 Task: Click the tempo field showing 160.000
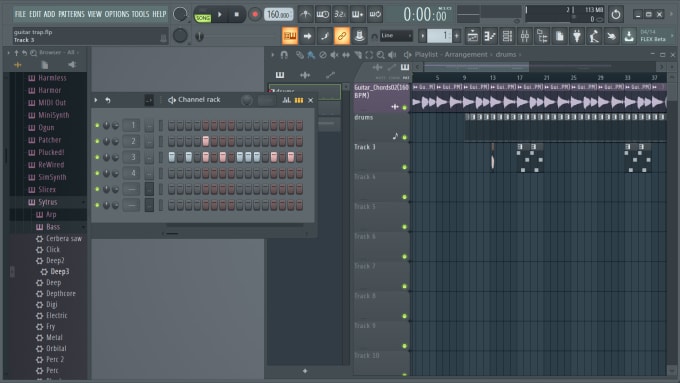(278, 14)
